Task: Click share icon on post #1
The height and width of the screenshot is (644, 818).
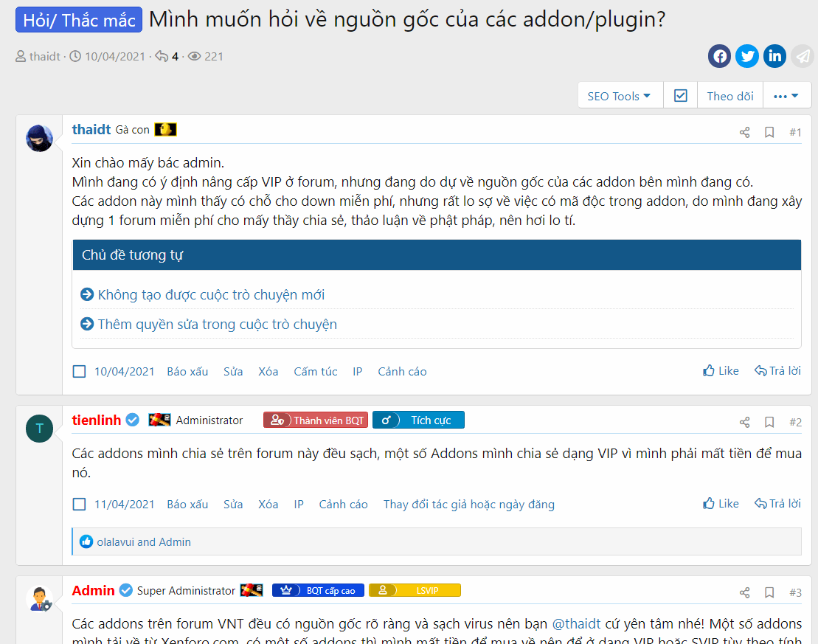Action: [x=744, y=133]
